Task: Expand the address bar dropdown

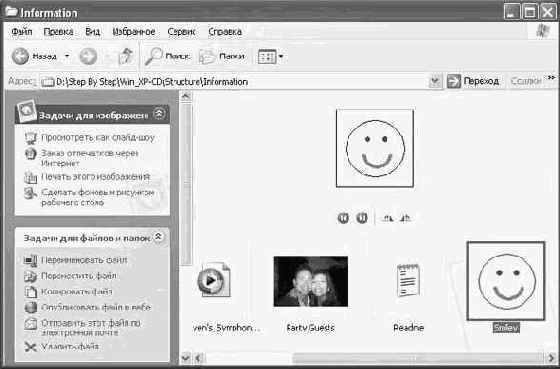Action: coord(435,82)
